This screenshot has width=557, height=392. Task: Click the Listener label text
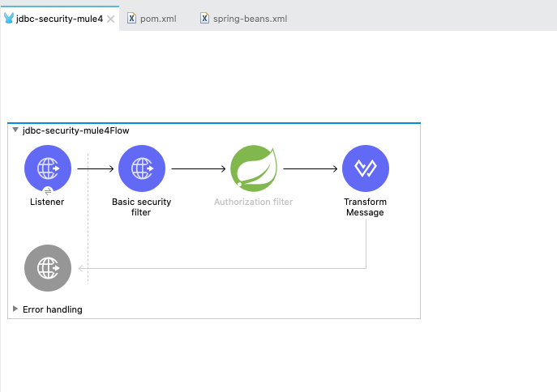coord(48,202)
